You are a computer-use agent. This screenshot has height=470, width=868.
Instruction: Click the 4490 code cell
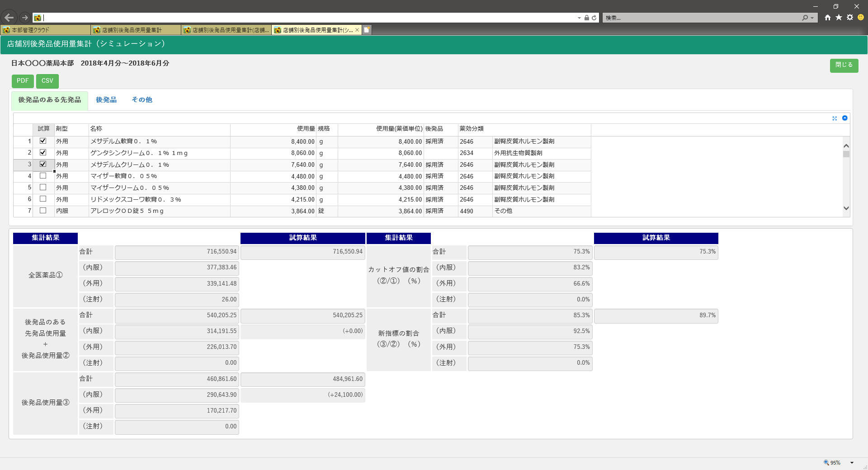click(475, 211)
